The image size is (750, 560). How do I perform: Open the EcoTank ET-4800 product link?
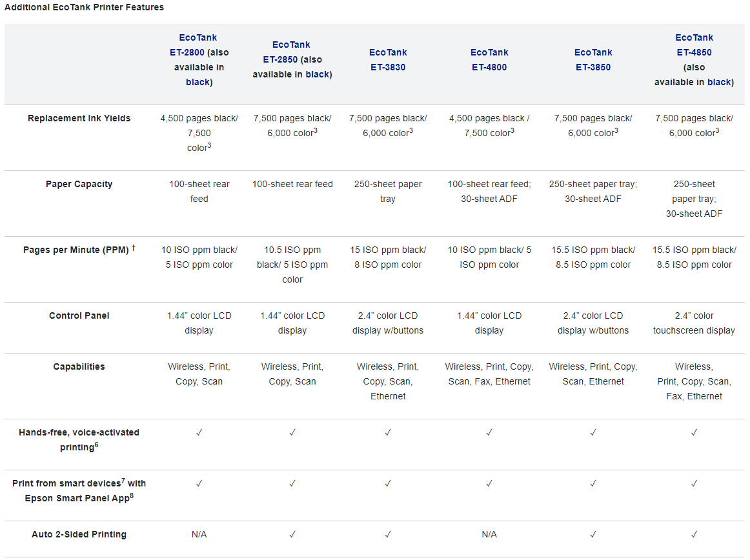(x=489, y=60)
